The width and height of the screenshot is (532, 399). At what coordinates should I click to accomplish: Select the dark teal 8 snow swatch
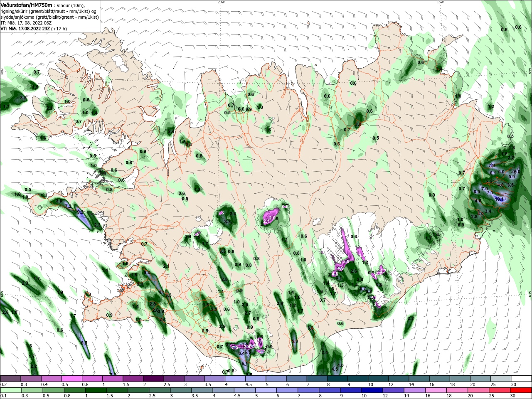[337, 379]
